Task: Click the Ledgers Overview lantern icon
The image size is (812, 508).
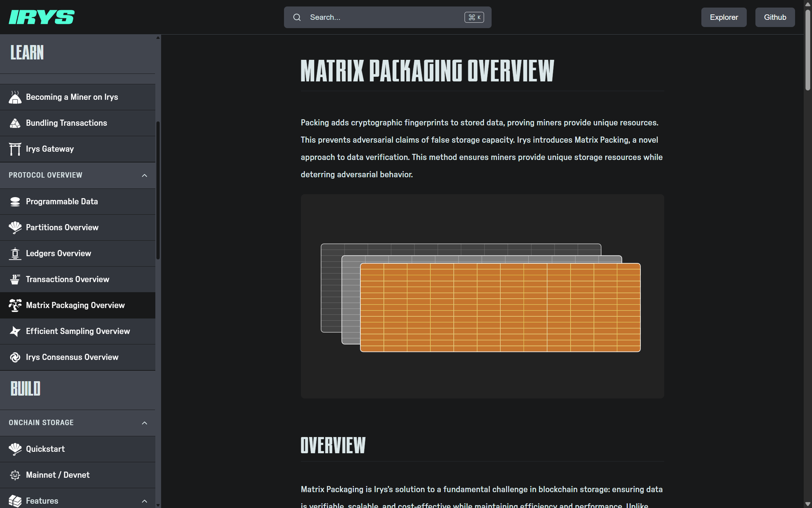Action: click(15, 254)
